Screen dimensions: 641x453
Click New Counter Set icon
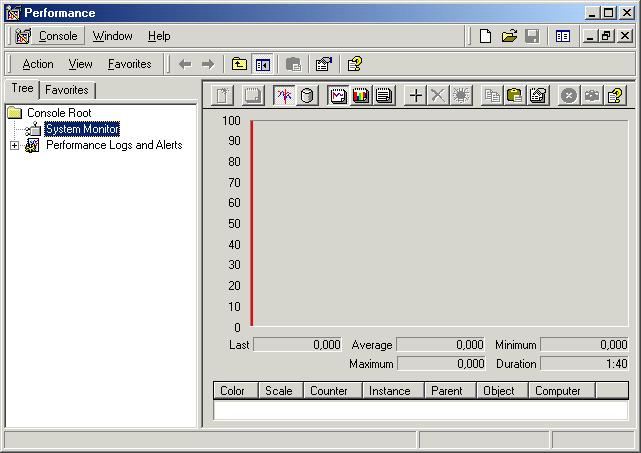tap(223, 96)
